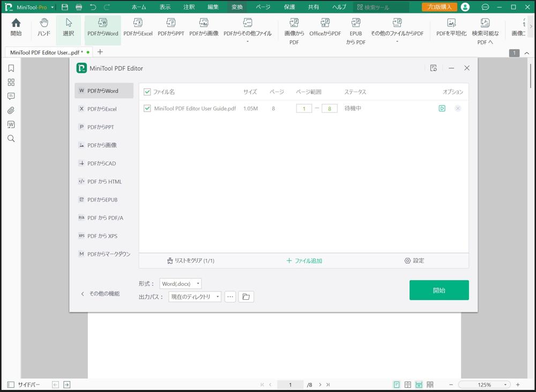Viewport: 536px width, 392px height.
Task: Click リストをクリア (1/1)
Action: (191, 261)
